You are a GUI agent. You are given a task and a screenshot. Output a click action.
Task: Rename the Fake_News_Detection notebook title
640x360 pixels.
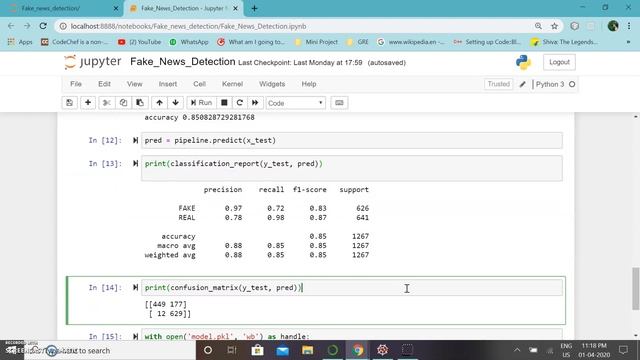pos(182,62)
